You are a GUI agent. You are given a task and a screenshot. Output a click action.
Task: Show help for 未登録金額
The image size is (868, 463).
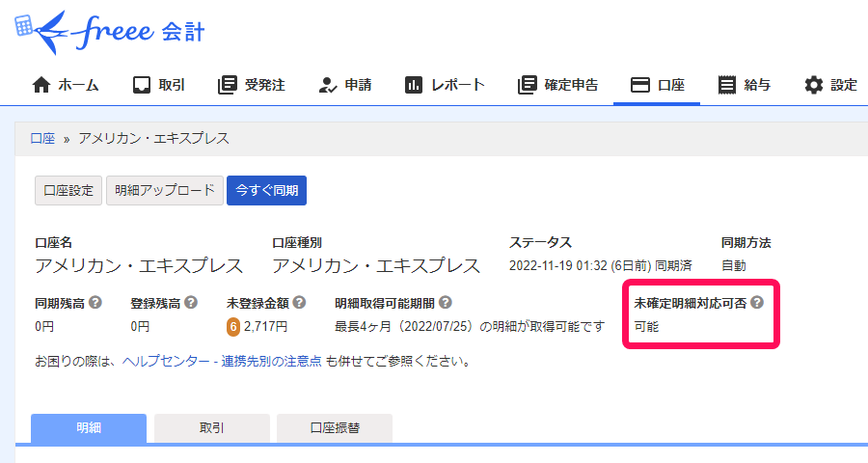[300, 302]
